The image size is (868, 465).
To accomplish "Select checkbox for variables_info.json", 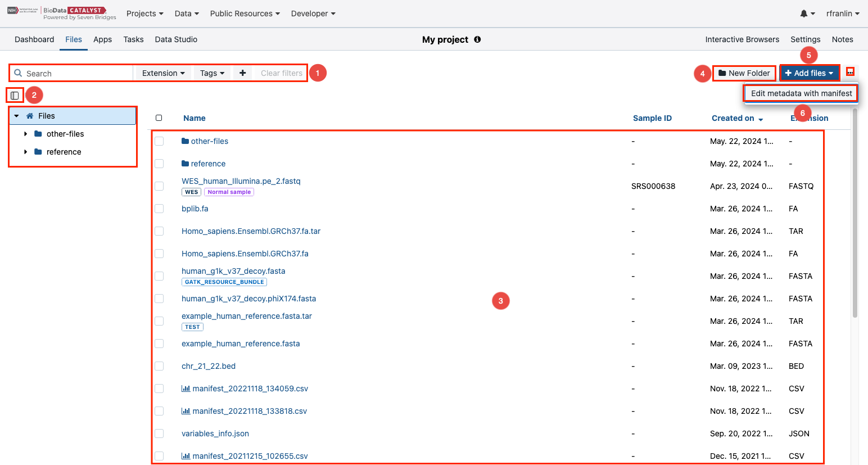I will (159, 434).
